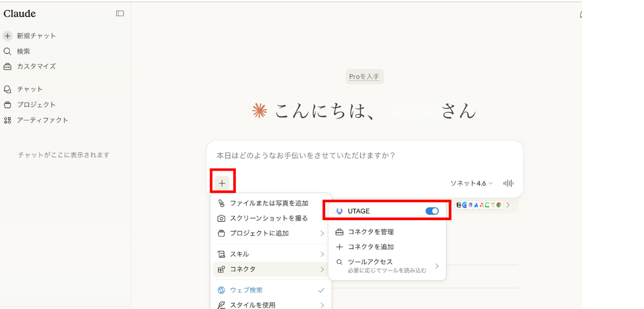This screenshot has width=644, height=309.
Task: Click the chat message input field
Action: [364, 156]
